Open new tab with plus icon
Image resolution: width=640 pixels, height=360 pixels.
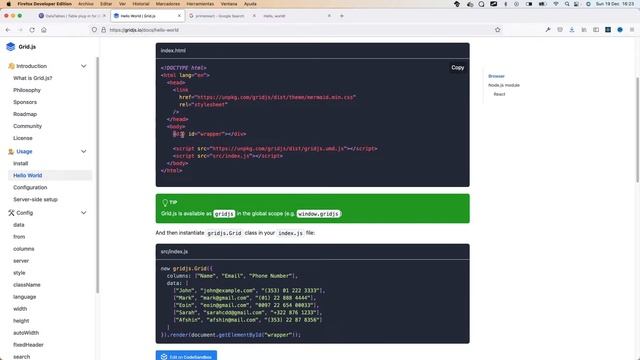pos(342,16)
